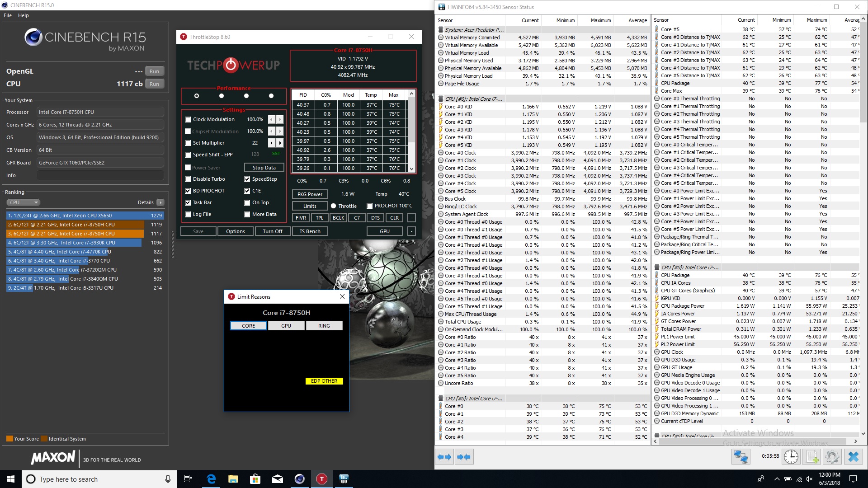Enable the Disable Turbo checkbox

(188, 179)
